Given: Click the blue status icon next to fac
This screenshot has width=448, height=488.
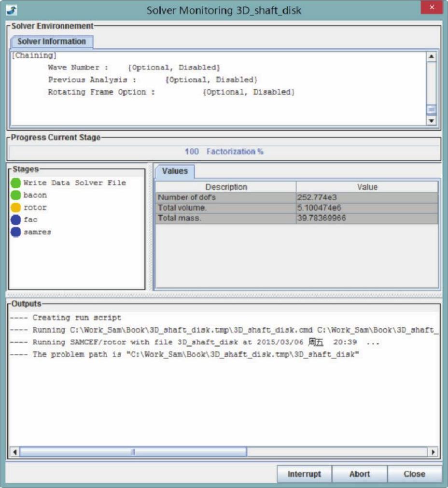Looking at the screenshot, I should (15, 220).
